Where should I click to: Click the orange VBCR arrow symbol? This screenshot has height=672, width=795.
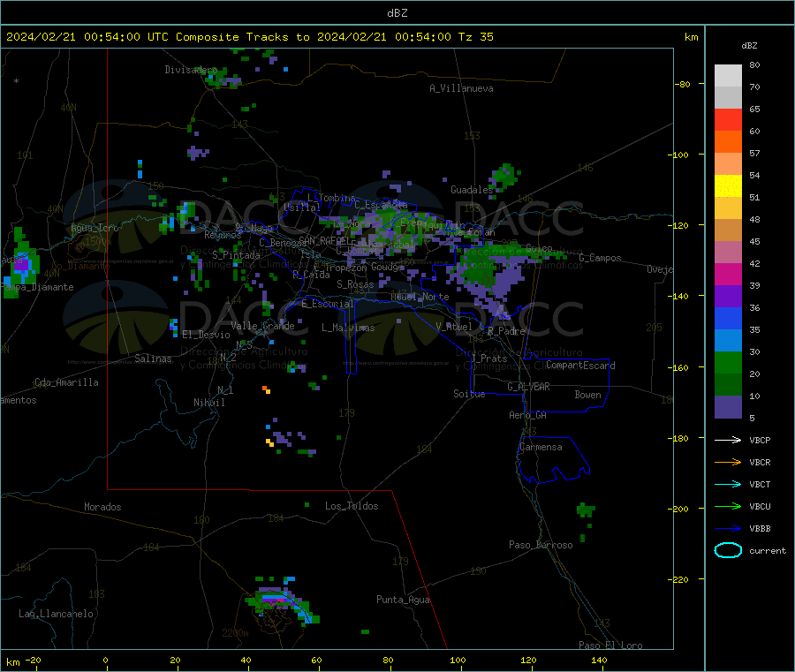728,462
